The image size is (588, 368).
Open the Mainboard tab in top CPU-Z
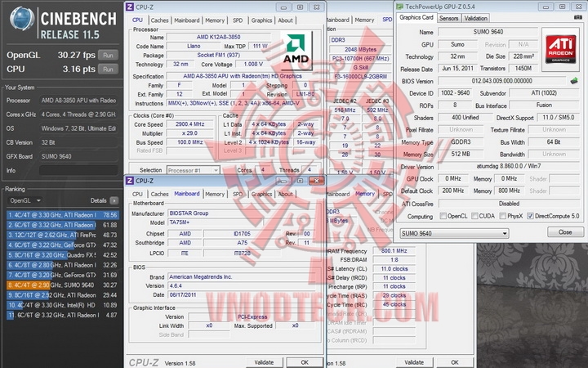coord(187,20)
